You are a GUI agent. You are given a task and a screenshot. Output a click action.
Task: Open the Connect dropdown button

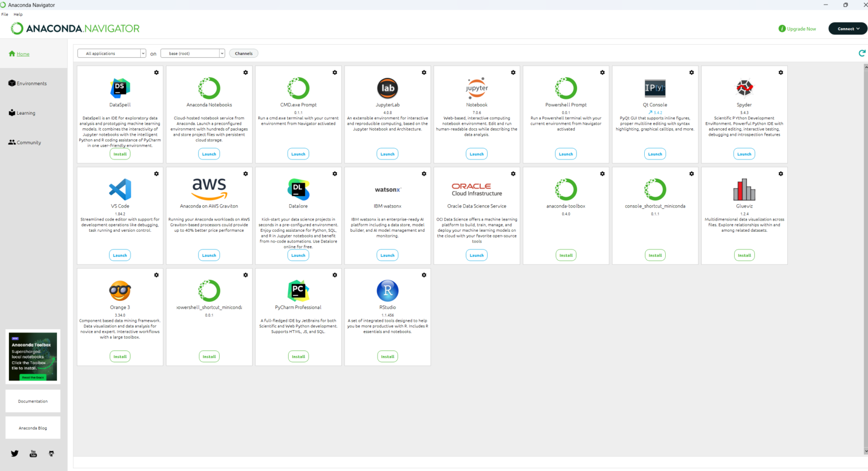847,28
